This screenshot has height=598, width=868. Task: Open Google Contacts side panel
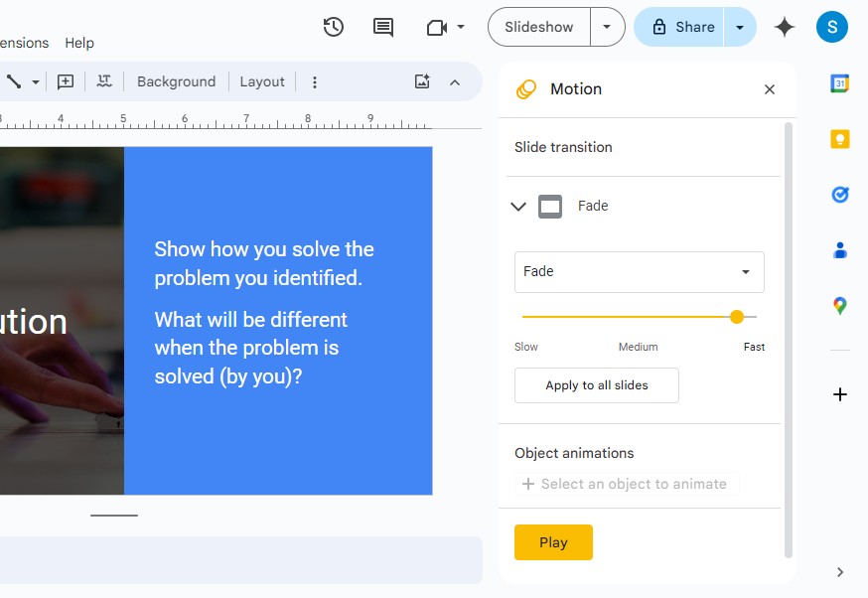pyautogui.click(x=840, y=250)
